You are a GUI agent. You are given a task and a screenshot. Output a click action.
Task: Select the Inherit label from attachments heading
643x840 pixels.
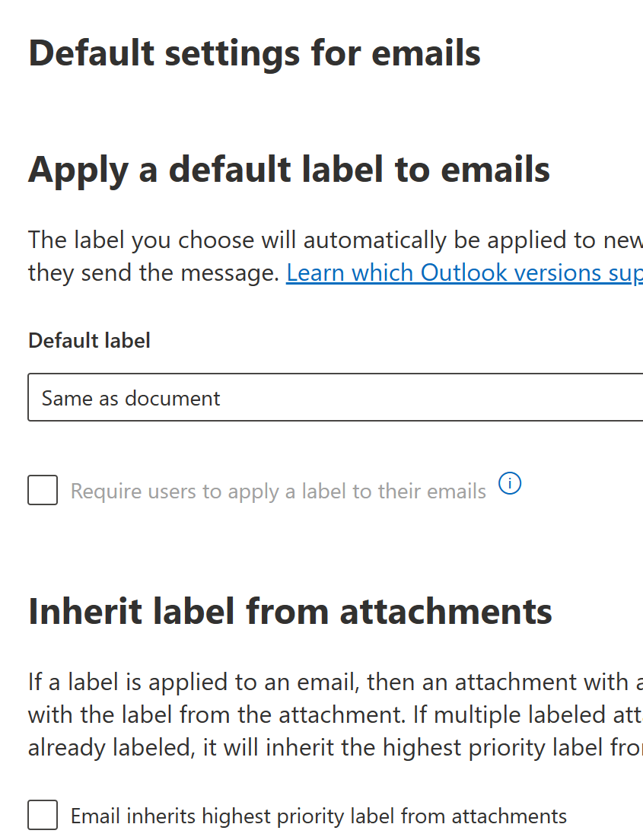pyautogui.click(x=290, y=611)
